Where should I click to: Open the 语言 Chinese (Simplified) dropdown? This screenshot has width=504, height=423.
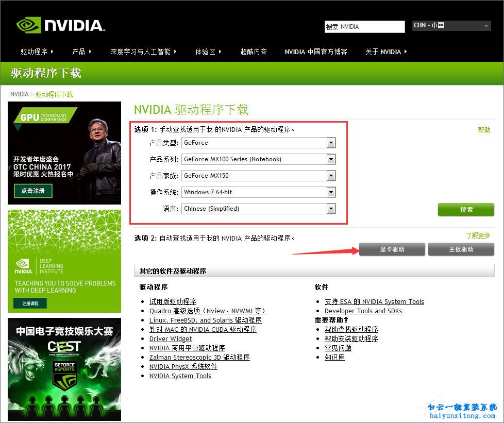point(259,209)
